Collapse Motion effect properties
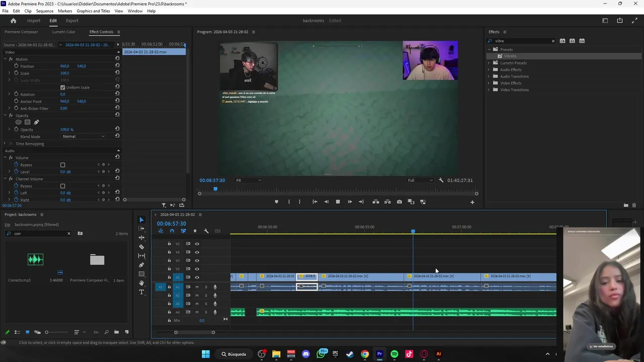 [x=5, y=59]
